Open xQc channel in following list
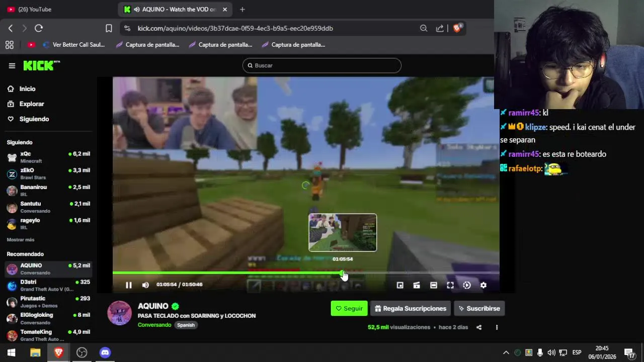644x362 pixels. 48,157
